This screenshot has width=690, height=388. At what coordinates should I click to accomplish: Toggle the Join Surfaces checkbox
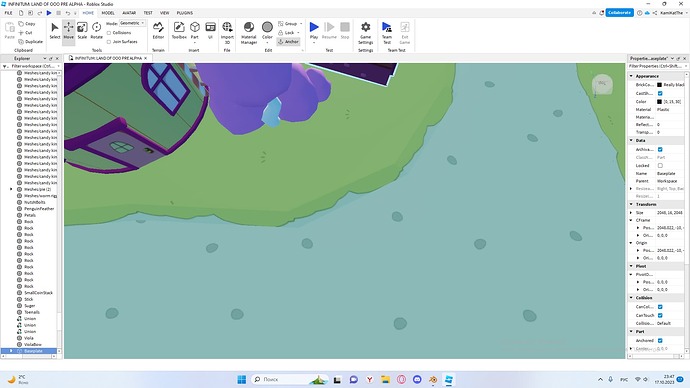(109, 41)
